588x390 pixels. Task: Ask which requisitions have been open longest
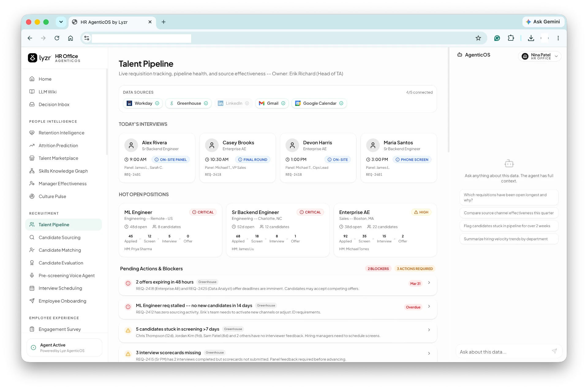tap(509, 197)
